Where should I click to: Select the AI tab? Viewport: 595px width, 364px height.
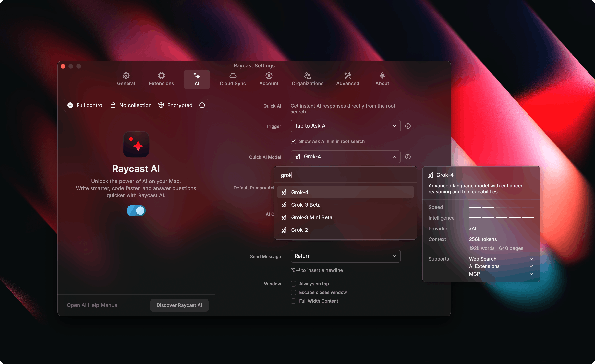click(x=197, y=79)
